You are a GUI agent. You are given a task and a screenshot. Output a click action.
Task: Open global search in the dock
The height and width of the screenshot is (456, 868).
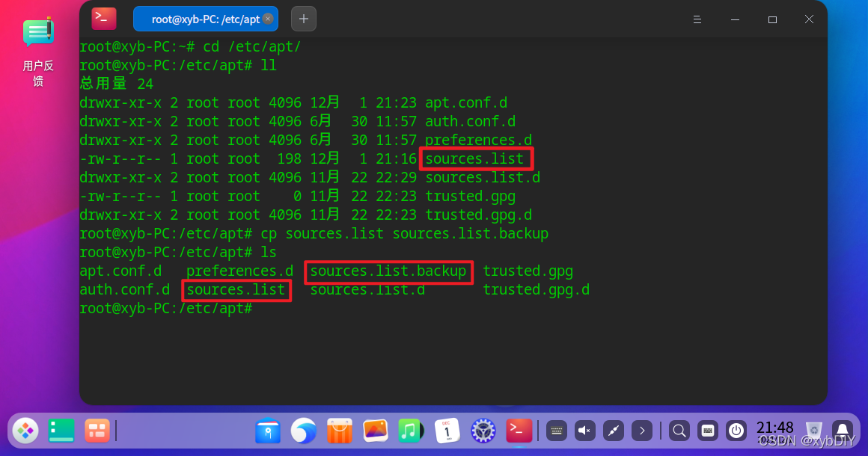point(679,431)
